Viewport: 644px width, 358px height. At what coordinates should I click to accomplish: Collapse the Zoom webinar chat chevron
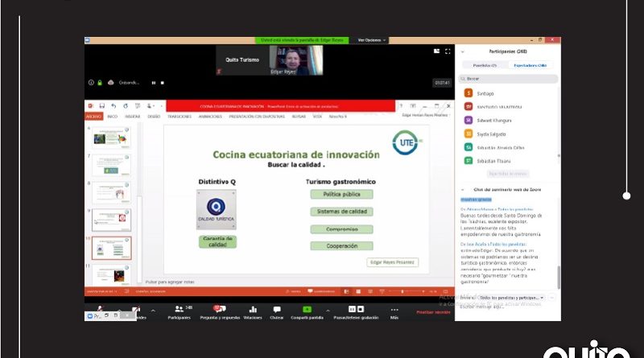463,190
